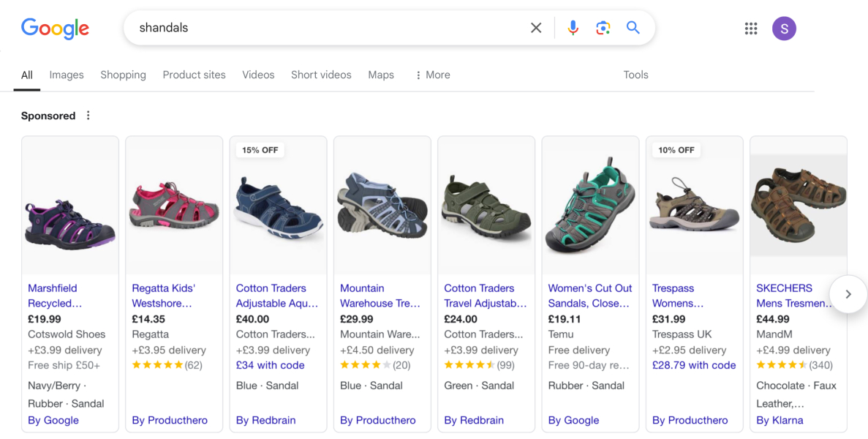Open Women's Cut Out Sandals link
Image resolution: width=868 pixels, height=439 pixels.
pos(589,296)
